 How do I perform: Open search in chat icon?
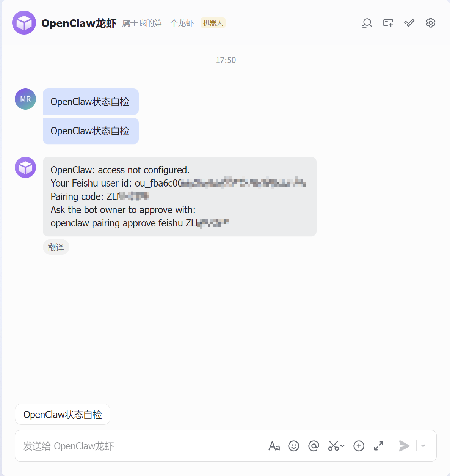click(367, 23)
